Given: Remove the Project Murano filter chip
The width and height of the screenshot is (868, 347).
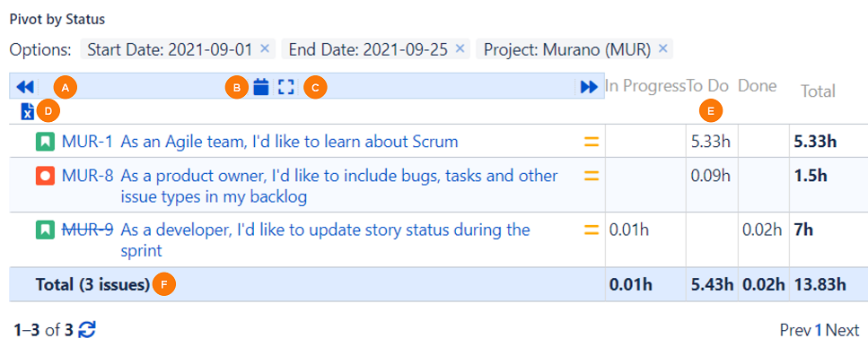Looking at the screenshot, I should point(662,48).
